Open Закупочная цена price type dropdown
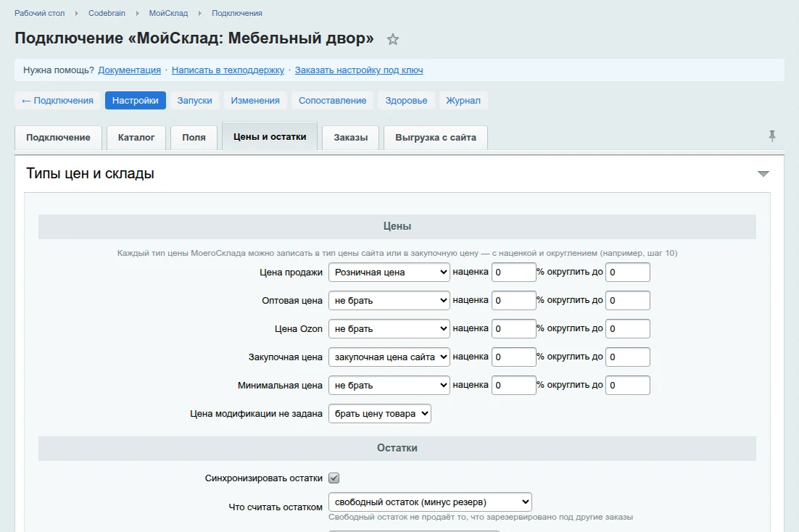This screenshot has height=532, width=799. (389, 357)
